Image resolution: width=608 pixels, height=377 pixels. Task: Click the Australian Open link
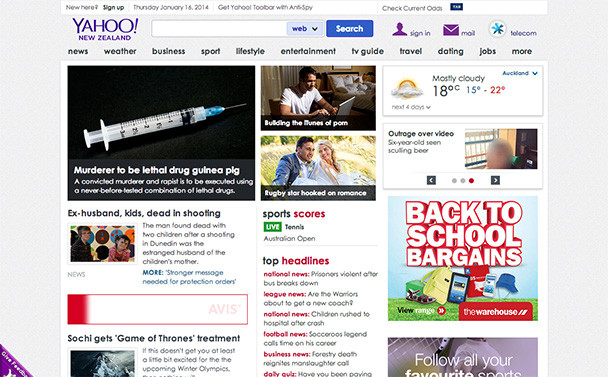(x=289, y=239)
